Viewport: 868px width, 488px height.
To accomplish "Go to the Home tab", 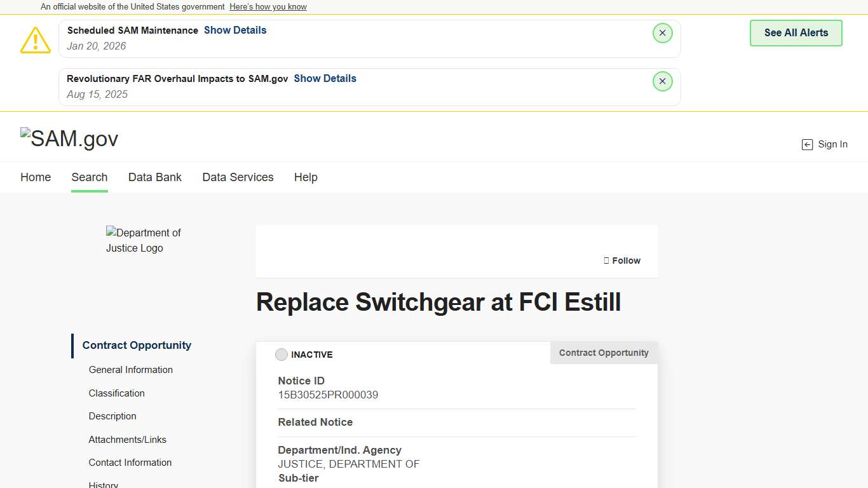I will coord(36,177).
